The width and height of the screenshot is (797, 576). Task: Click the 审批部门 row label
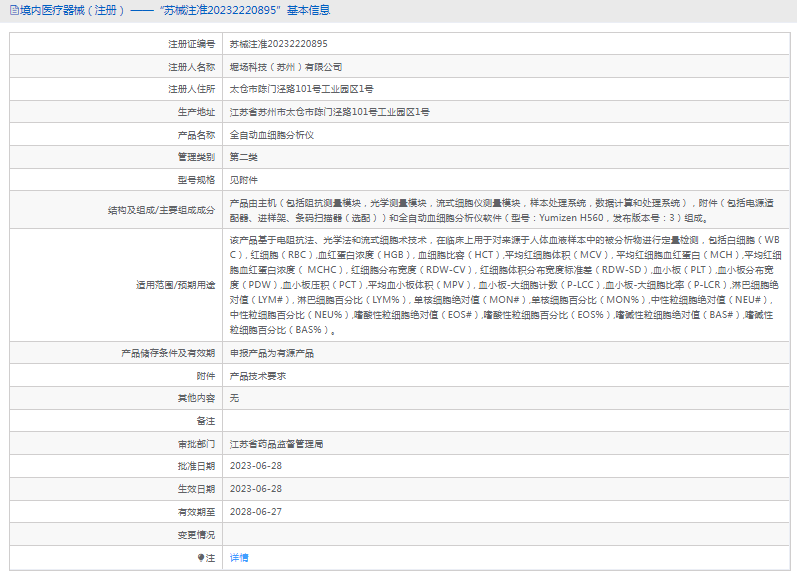coord(196,444)
